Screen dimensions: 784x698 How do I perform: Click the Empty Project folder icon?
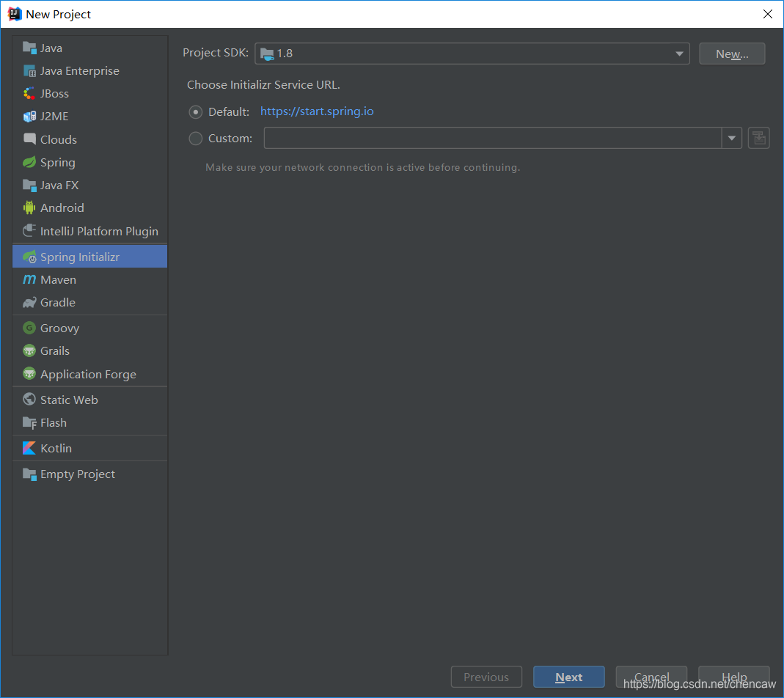coord(29,474)
